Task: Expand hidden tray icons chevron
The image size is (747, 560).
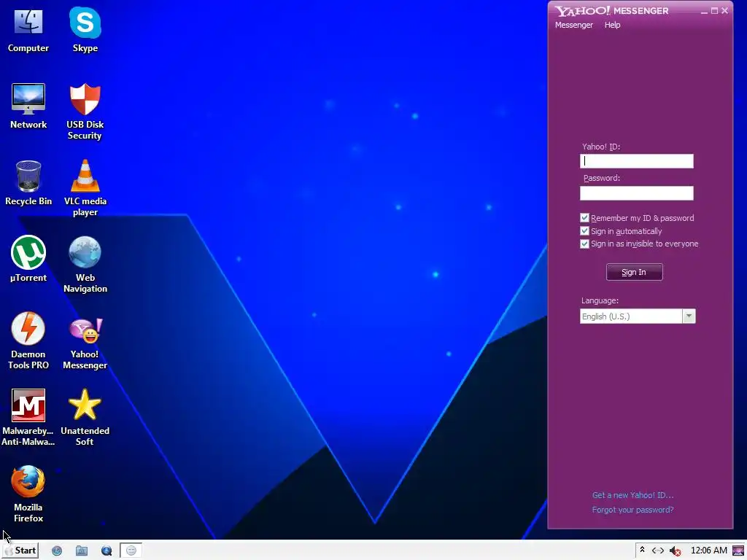Action: pyautogui.click(x=642, y=550)
